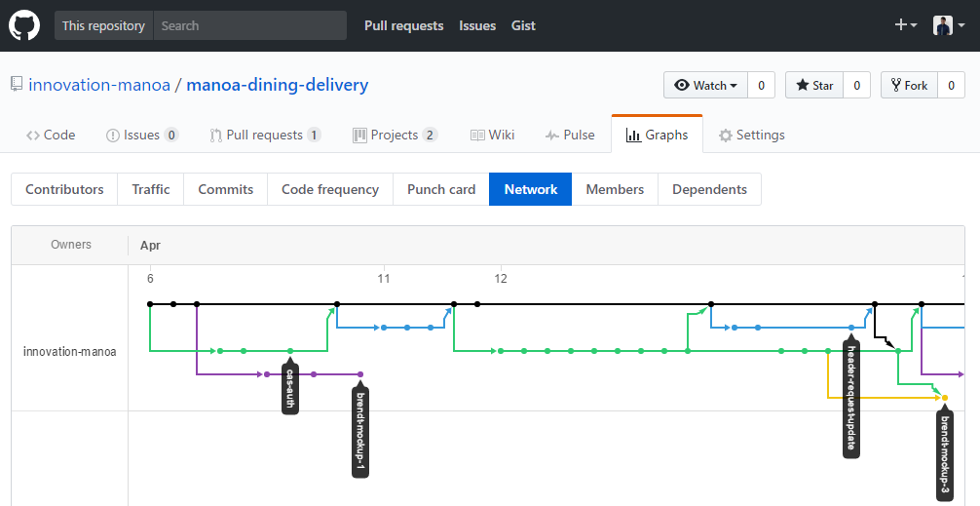Image resolution: width=980 pixels, height=506 pixels.
Task: Click the cas-auth branch label
Action: [290, 388]
